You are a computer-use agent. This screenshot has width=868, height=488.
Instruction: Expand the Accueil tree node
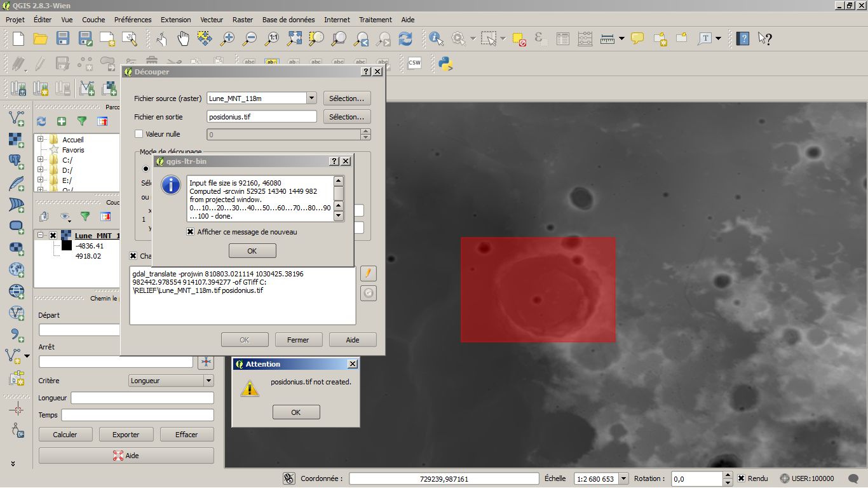pyautogui.click(x=41, y=139)
